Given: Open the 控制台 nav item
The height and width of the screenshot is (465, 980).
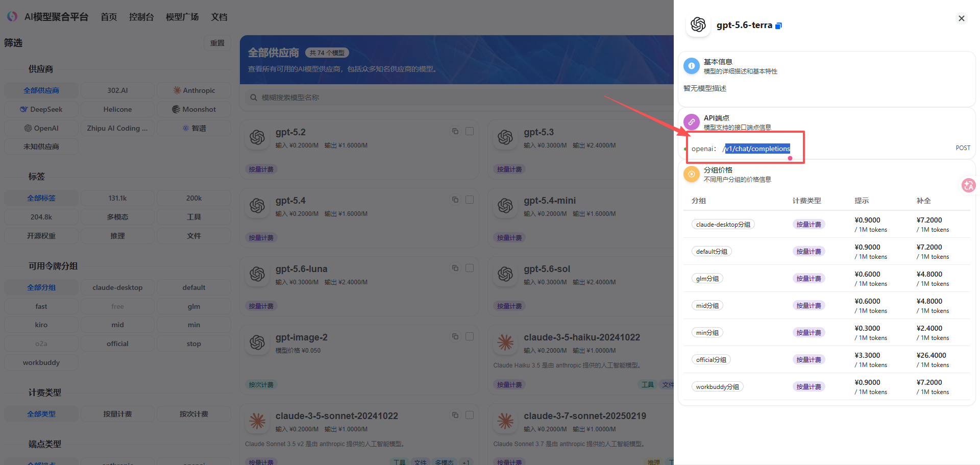Looking at the screenshot, I should (141, 17).
